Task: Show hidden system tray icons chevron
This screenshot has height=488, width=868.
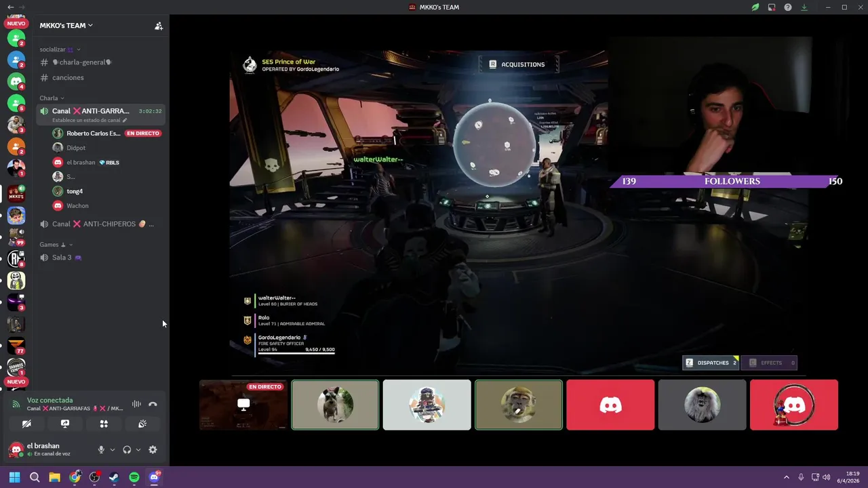Action: [786, 477]
